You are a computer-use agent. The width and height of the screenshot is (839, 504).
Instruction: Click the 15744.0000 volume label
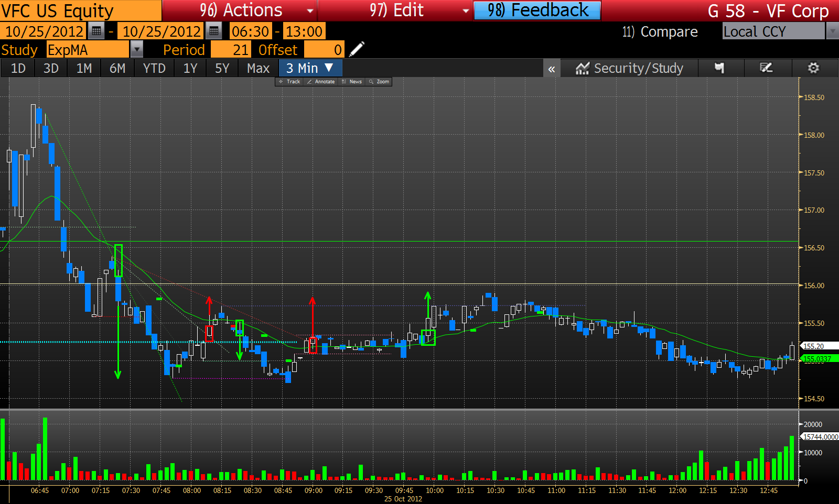coord(820,437)
